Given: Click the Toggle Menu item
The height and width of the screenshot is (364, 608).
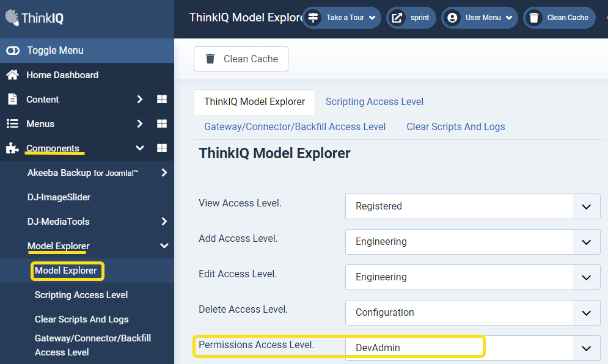Looking at the screenshot, I should pyautogui.click(x=87, y=51).
